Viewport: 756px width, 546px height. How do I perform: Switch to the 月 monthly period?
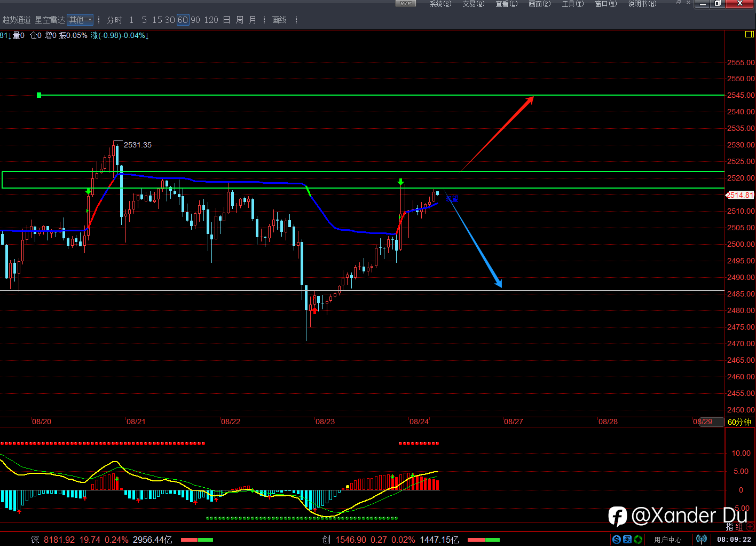pos(253,20)
